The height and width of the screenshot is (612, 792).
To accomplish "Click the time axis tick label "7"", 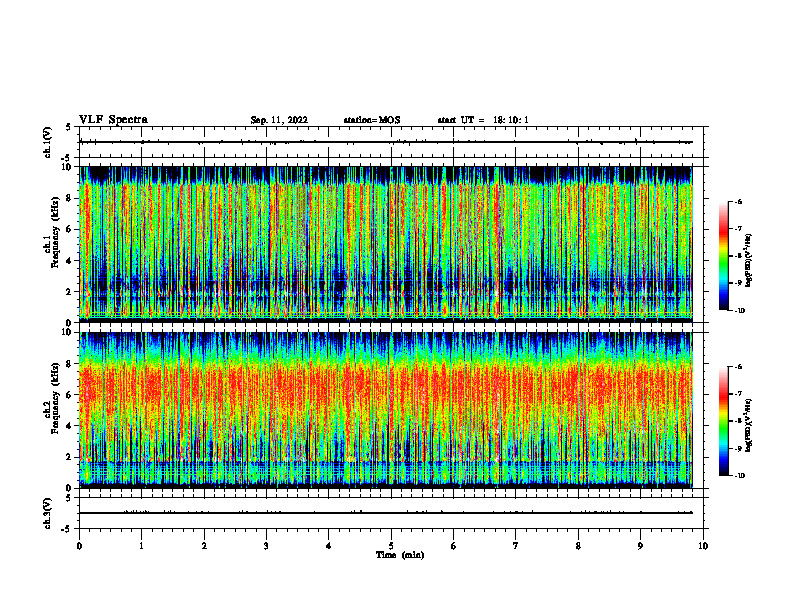I will 516,546.
